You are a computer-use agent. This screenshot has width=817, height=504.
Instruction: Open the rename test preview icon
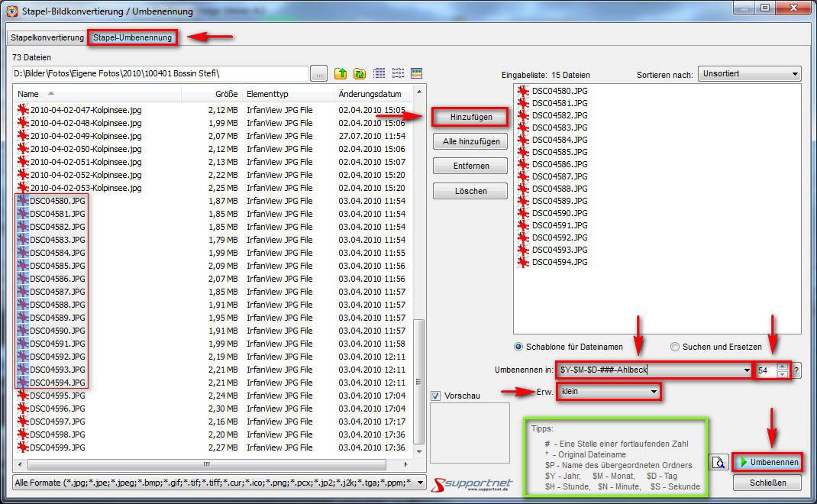coord(718,463)
